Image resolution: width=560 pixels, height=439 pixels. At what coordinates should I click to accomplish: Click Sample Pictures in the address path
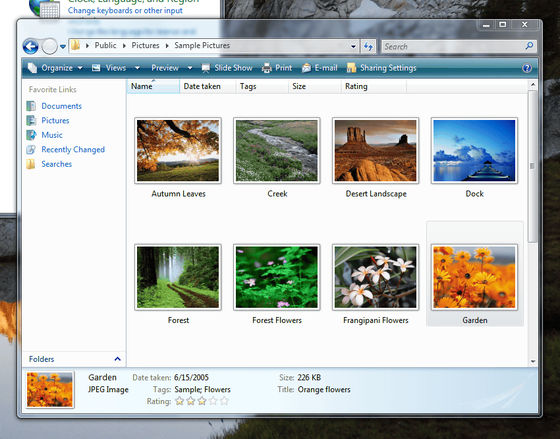point(202,45)
